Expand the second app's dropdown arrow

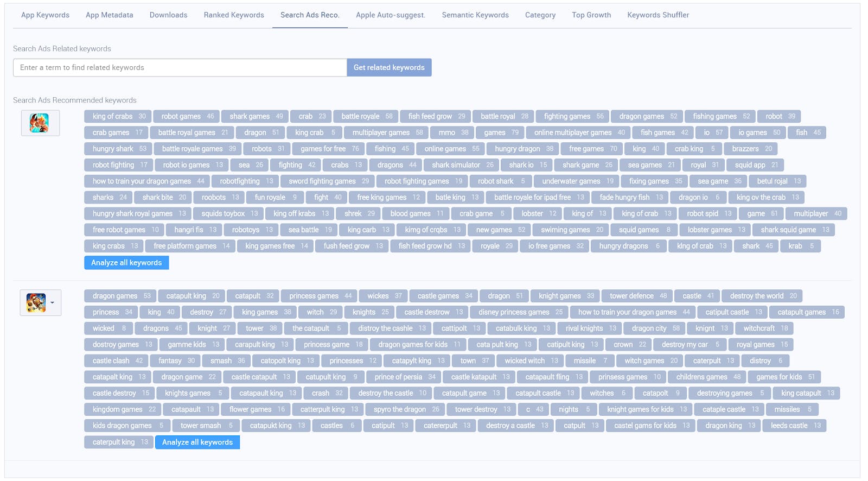53,303
